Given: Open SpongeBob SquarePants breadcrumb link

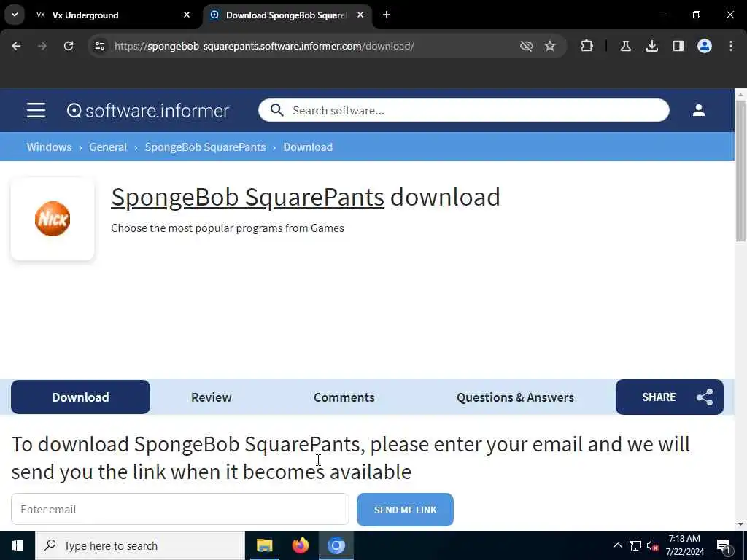Looking at the screenshot, I should click(x=205, y=147).
